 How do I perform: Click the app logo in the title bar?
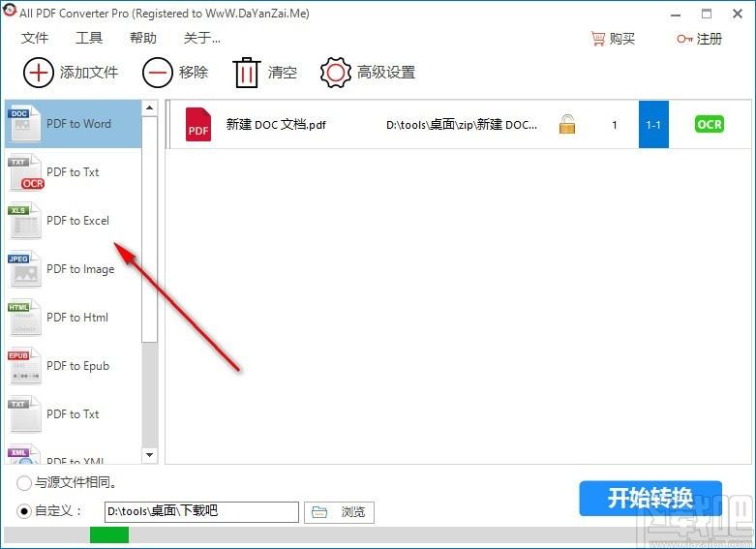(10, 10)
